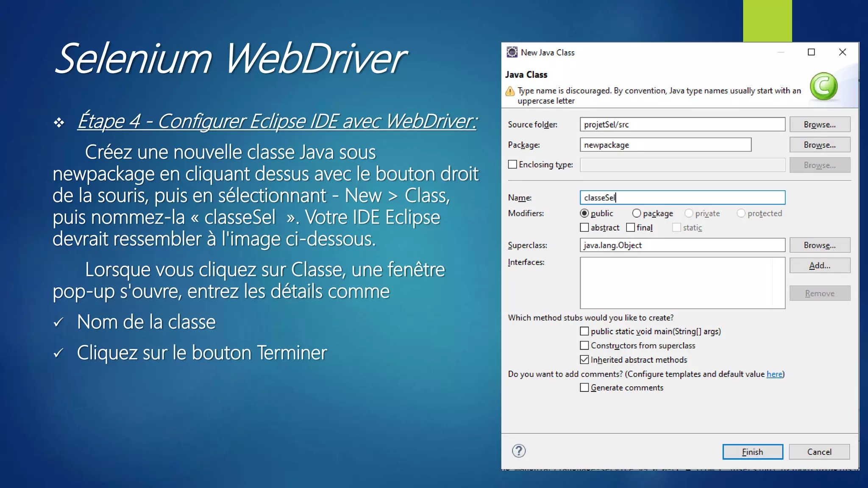Image resolution: width=868 pixels, height=488 pixels.
Task: Click the yellow warning triangle icon
Action: click(x=510, y=91)
